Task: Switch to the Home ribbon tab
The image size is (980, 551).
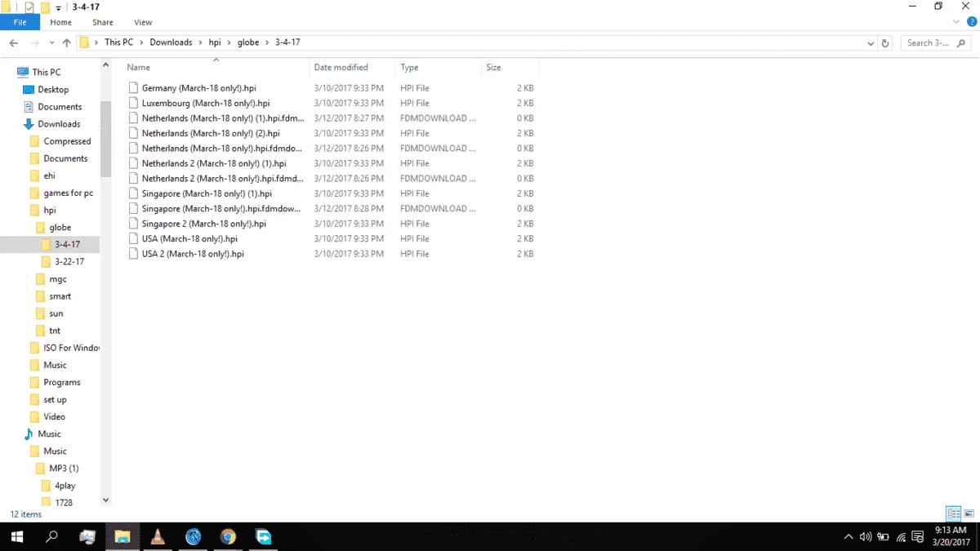Action: coord(60,22)
